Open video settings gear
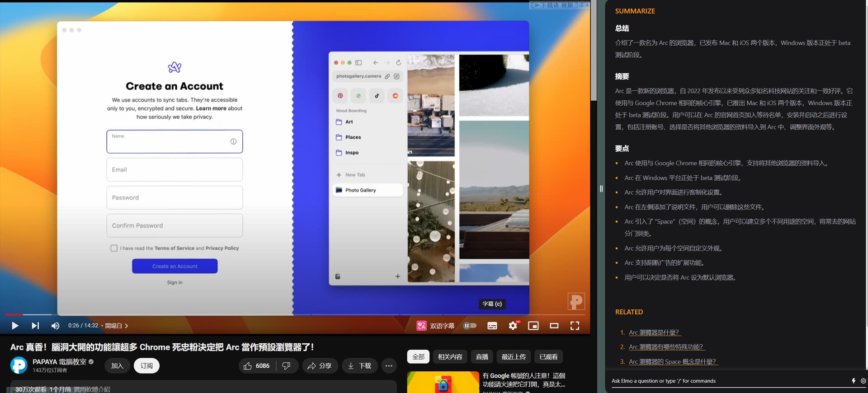The height and width of the screenshot is (393, 868). 513,326
